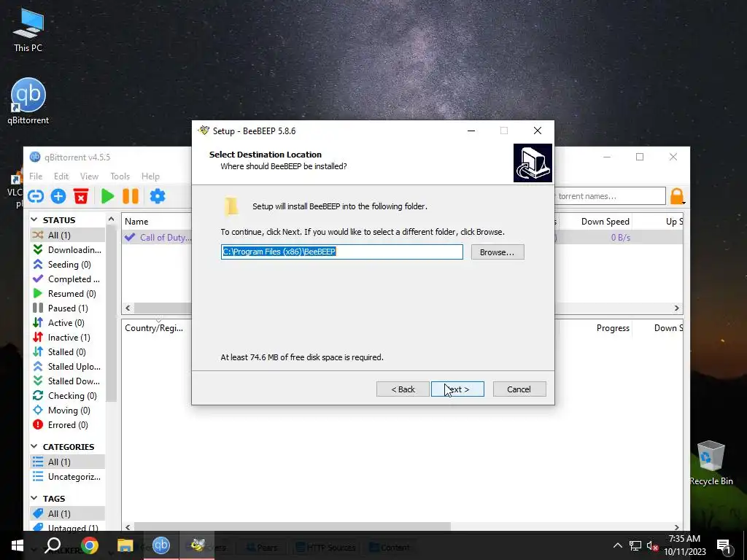This screenshot has height=560, width=747.
Task: Collapse the CATEGORIES section
Action: click(x=34, y=447)
